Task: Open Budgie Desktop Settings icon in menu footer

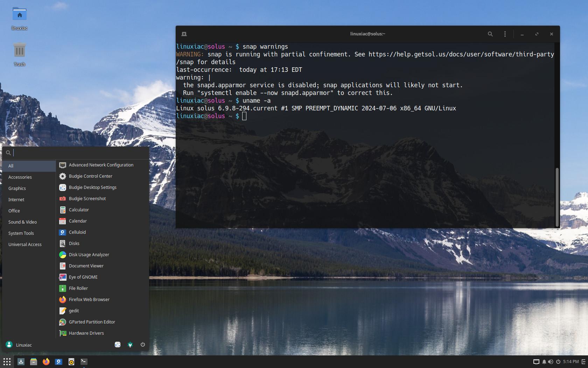Action: click(118, 345)
